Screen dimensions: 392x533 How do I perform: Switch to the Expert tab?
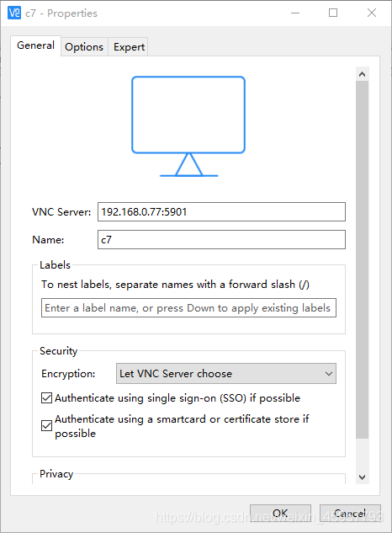coord(129,47)
